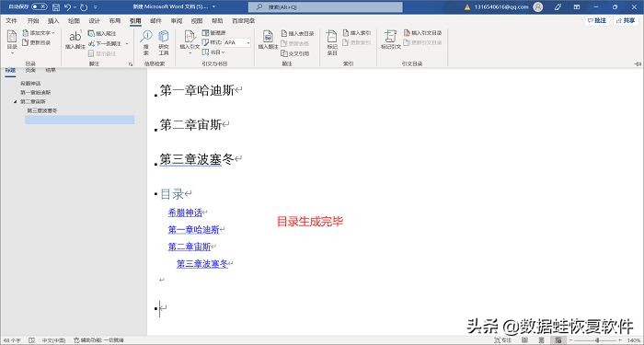The image size is (644, 345).
Task: Click 插入索引 Insert Index
Action: (x=357, y=32)
